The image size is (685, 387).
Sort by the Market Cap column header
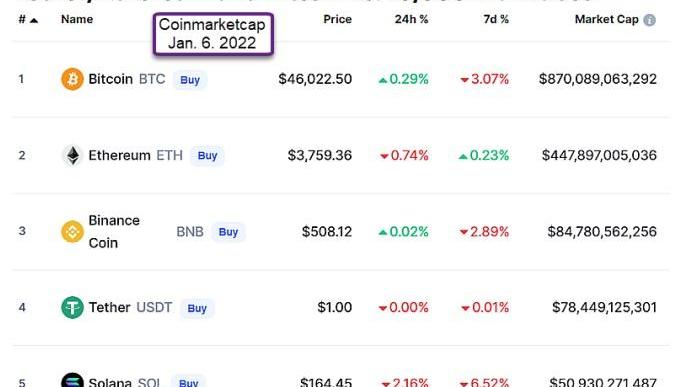pos(606,19)
